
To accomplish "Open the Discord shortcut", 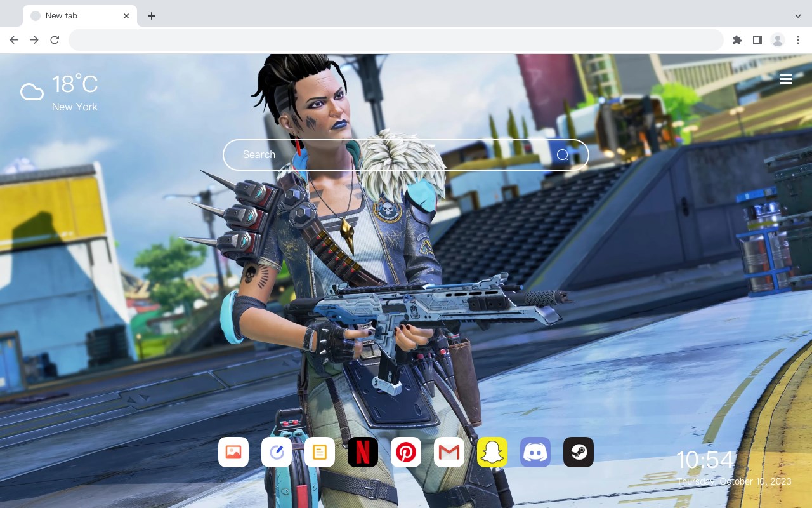I will [535, 452].
